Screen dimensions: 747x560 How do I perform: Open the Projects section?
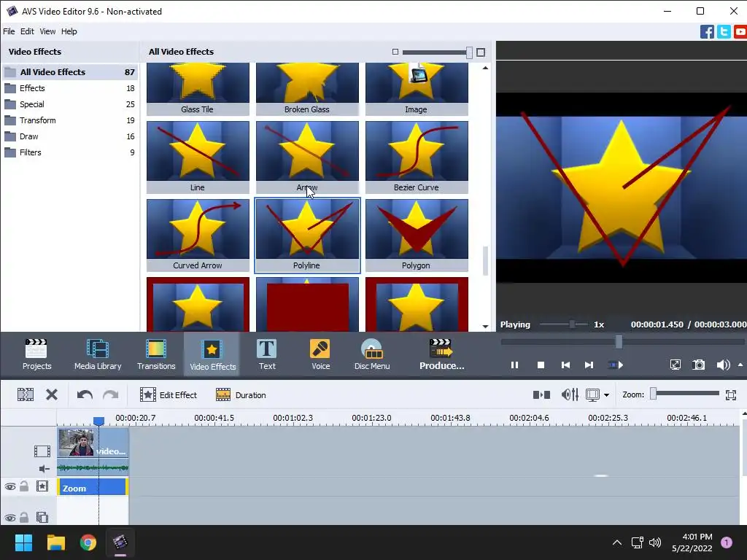pyautogui.click(x=36, y=354)
